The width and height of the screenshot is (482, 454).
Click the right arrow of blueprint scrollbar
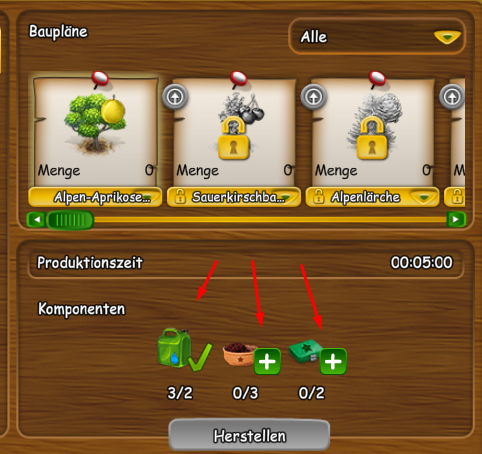[x=456, y=220]
